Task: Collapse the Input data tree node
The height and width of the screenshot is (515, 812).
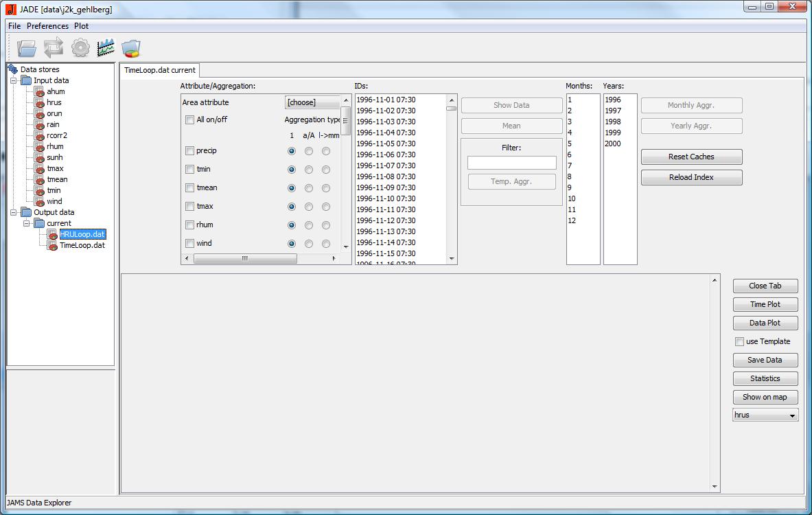Action: pos(13,80)
